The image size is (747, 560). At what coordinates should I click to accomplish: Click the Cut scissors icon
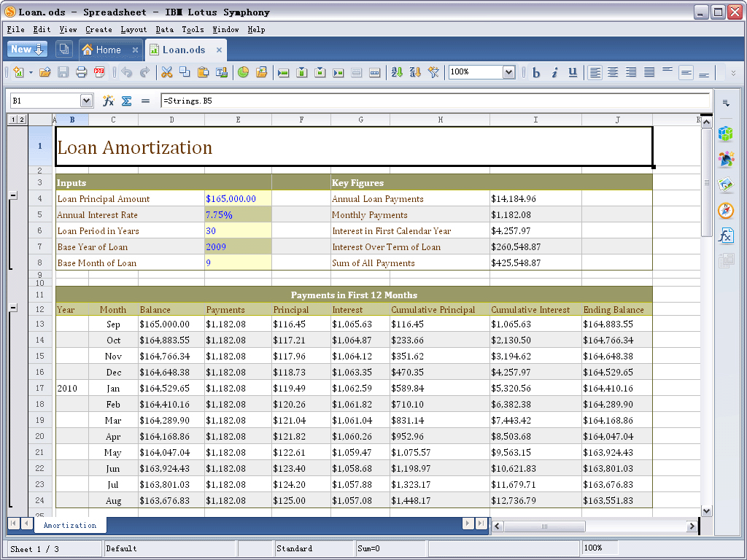[x=169, y=72]
